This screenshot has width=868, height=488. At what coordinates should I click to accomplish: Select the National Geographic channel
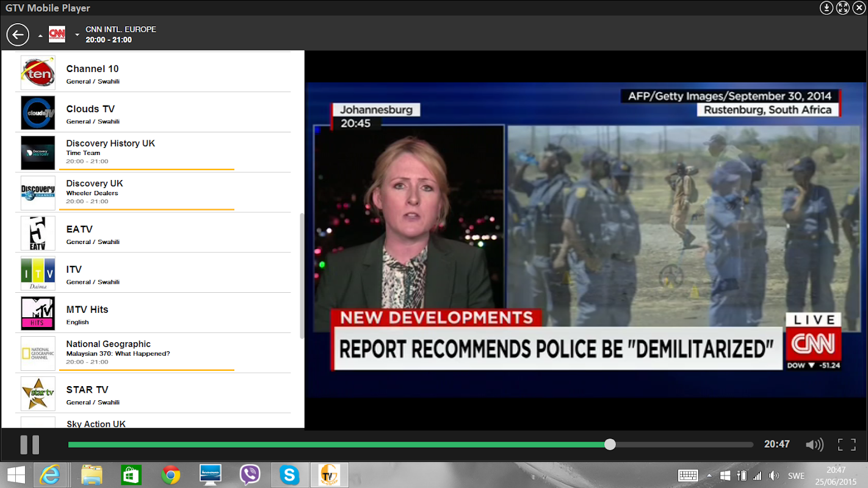point(108,344)
